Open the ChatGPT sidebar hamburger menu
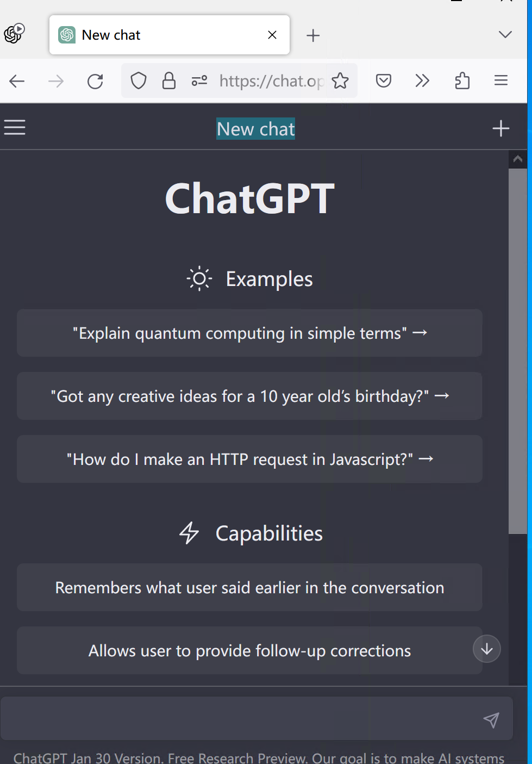Viewport: 532px width, 764px height. click(x=15, y=127)
